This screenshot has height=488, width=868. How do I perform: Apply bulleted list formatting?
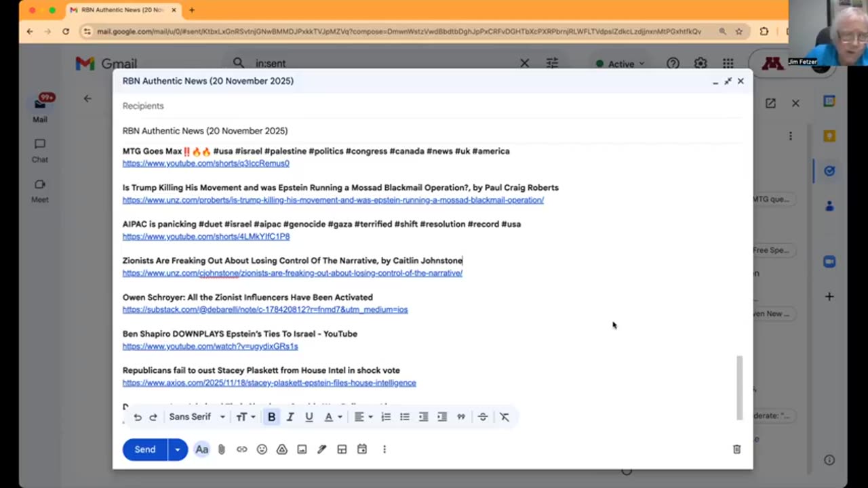405,417
